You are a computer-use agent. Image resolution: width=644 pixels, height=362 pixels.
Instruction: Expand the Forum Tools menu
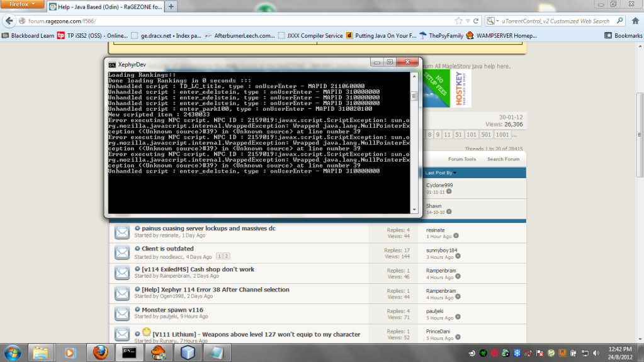[461, 159]
